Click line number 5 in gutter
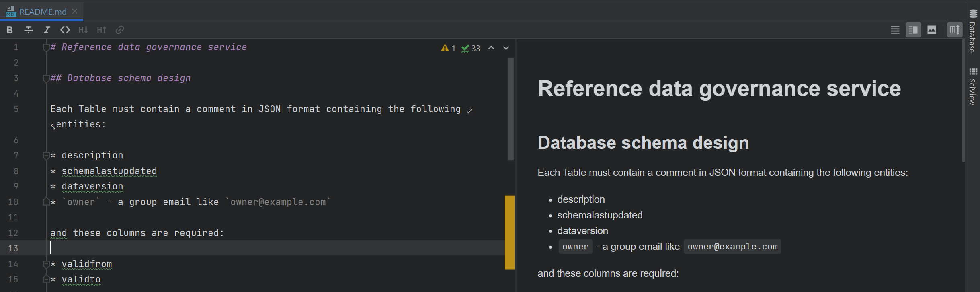This screenshot has height=292, width=980. [x=16, y=109]
